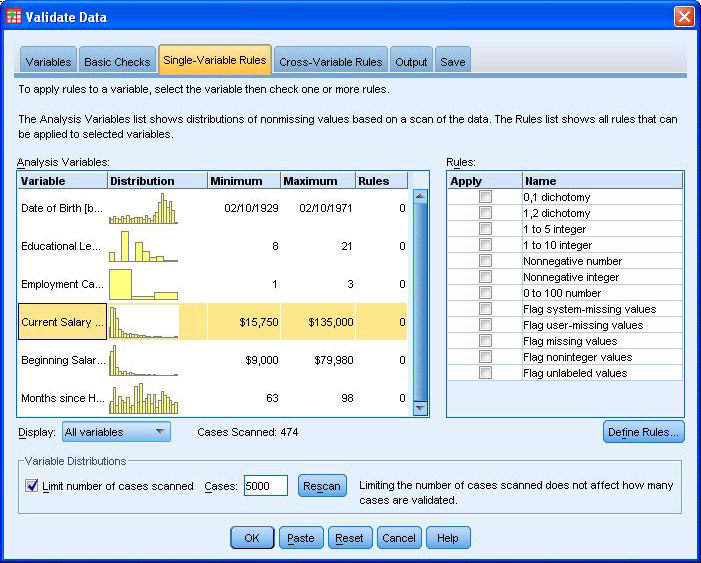Click the variables list scroll-up arrow
The height and width of the screenshot is (563, 701).
[420, 196]
